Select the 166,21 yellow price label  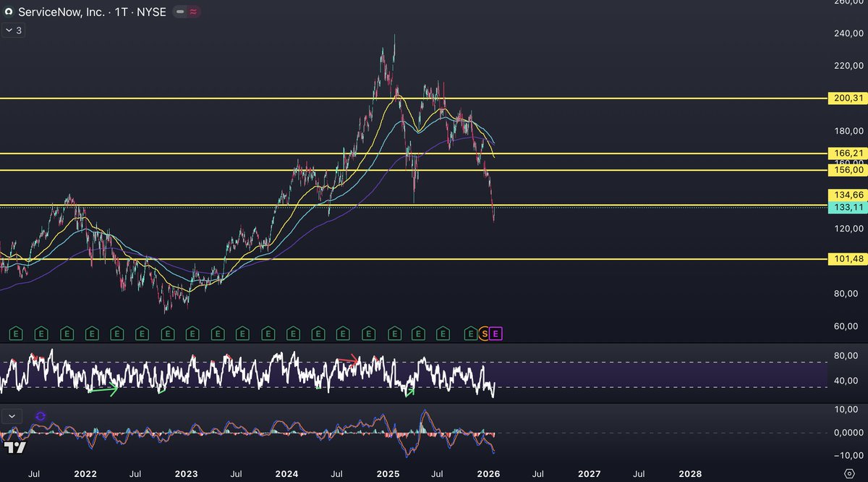[847, 153]
